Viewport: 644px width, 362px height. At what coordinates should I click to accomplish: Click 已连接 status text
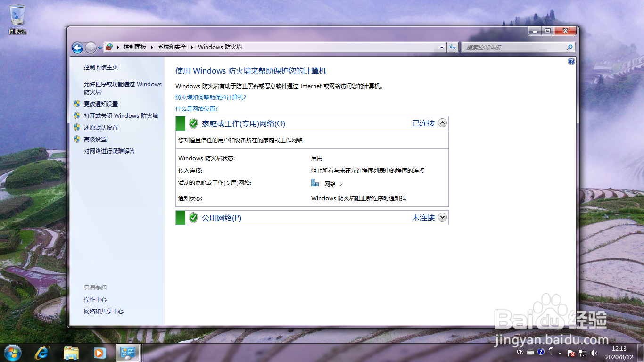[x=423, y=123]
